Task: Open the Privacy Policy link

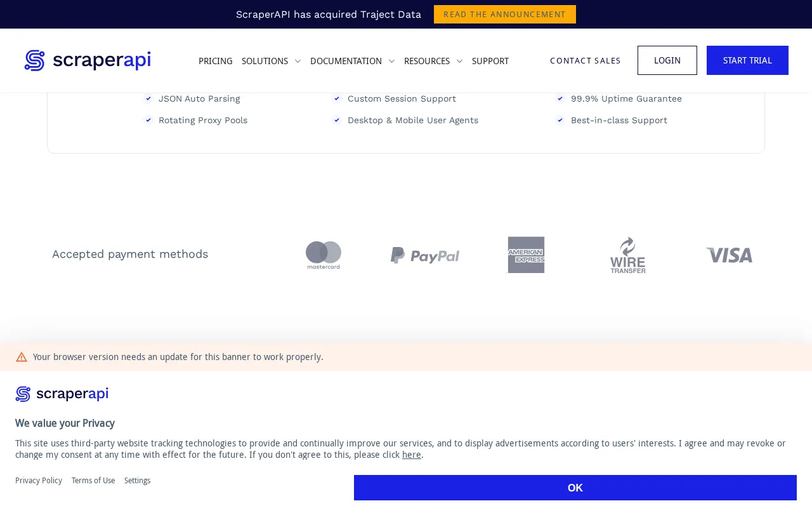Action: [x=39, y=481]
